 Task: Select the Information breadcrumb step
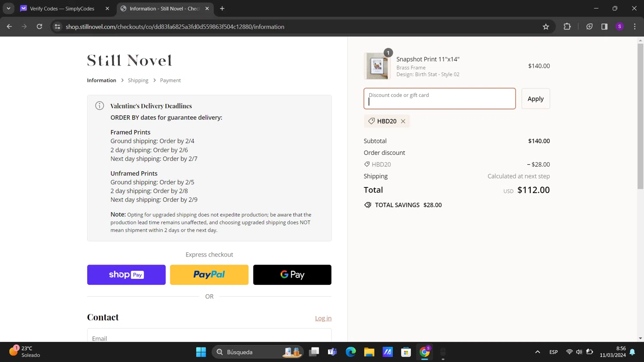tap(101, 80)
